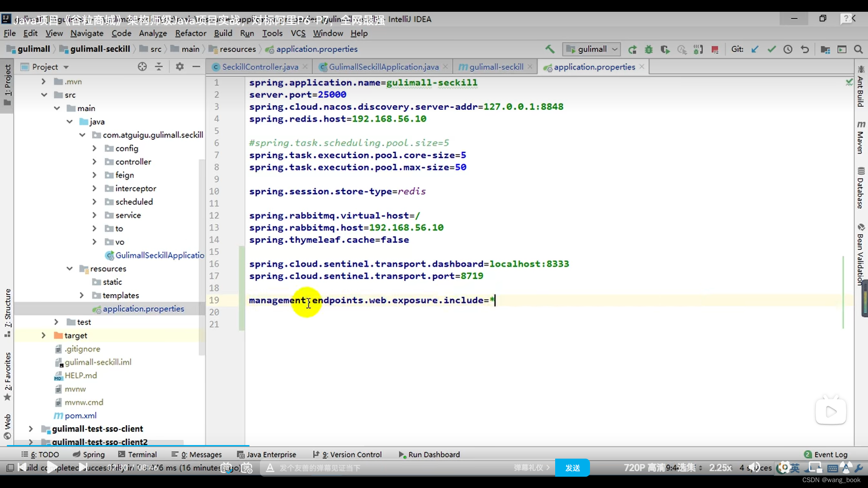Open the application.properties file
The width and height of the screenshot is (868, 488).
pyautogui.click(x=143, y=309)
